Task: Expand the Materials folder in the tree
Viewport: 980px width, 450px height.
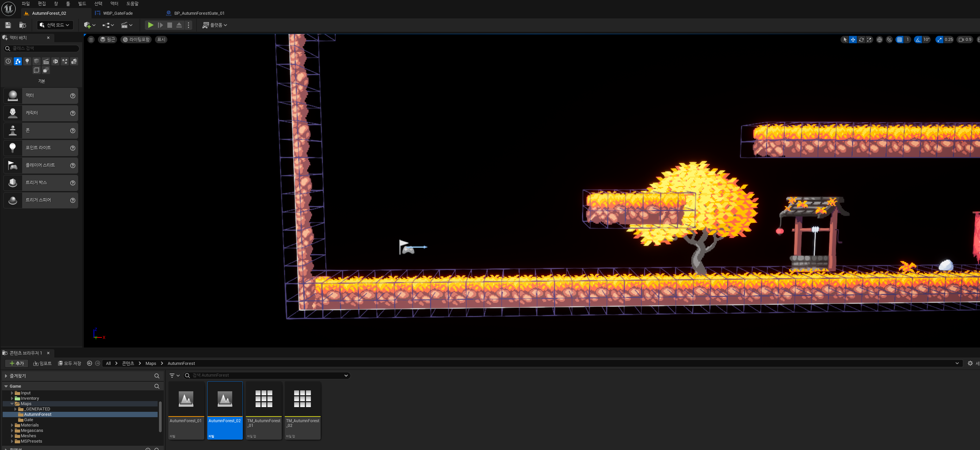Action: (x=12, y=425)
